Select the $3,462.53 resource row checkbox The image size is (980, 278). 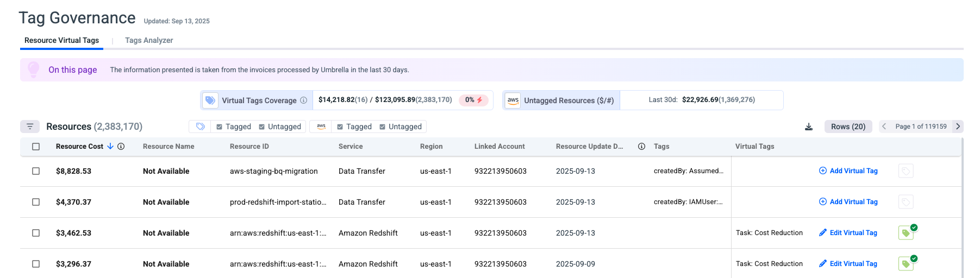pos(36,233)
